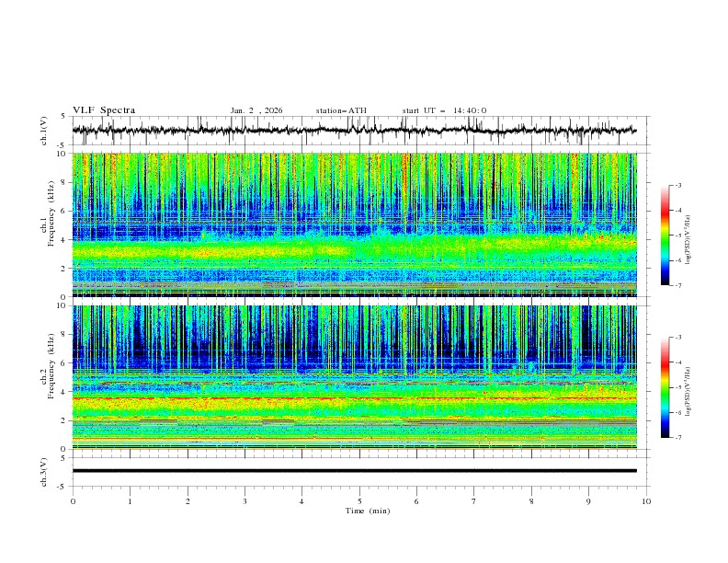
Task: Click time axis tick label "4"
Action: [301, 501]
